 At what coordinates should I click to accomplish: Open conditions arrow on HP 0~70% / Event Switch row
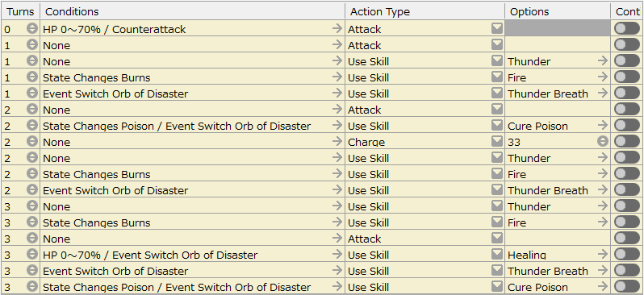(337, 255)
